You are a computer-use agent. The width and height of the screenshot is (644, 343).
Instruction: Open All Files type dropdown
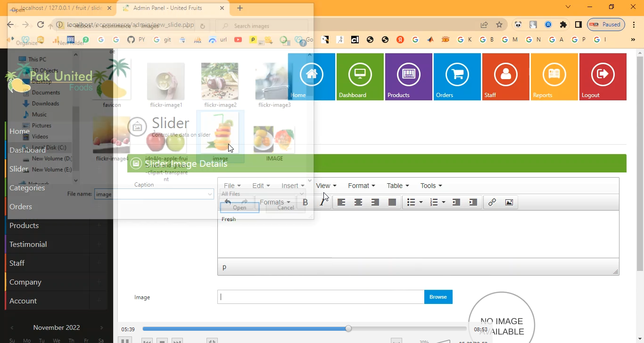coord(263,194)
